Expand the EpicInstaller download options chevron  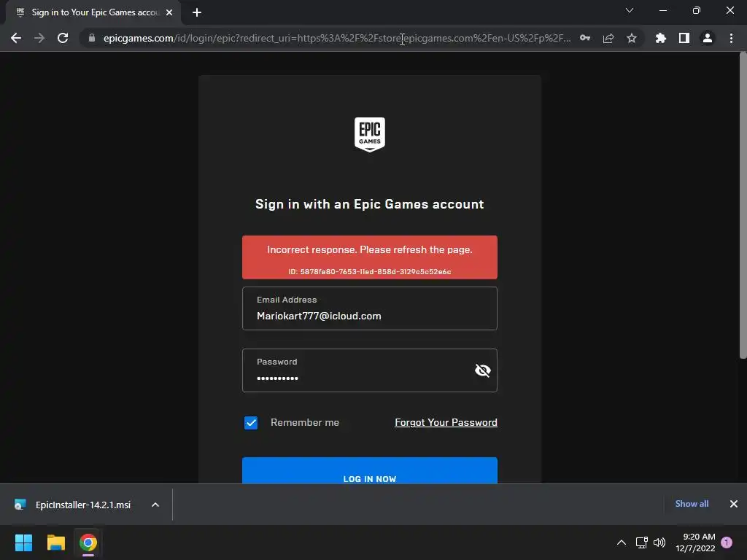click(x=155, y=505)
